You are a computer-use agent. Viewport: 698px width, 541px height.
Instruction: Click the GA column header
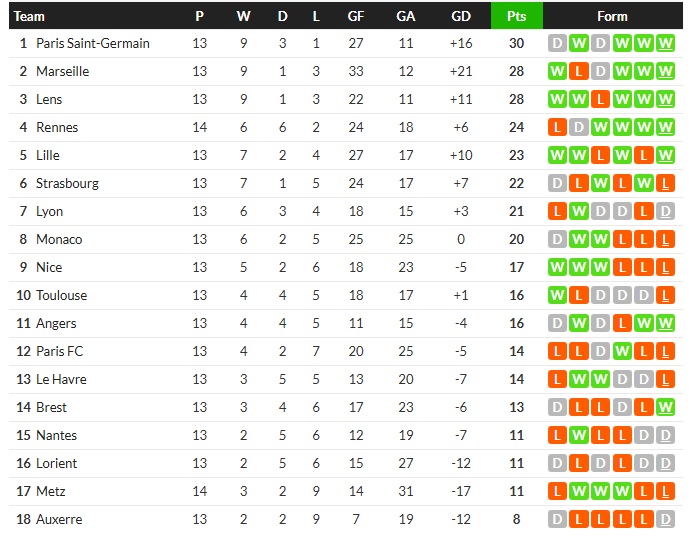click(x=406, y=16)
